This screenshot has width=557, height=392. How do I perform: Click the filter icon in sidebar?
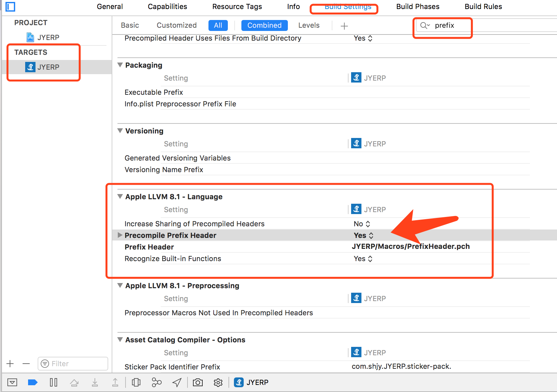pyautogui.click(x=45, y=364)
